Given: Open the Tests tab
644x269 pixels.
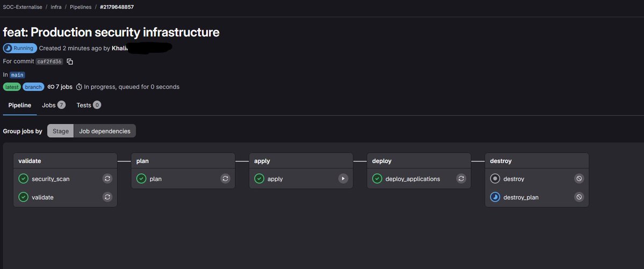Looking at the screenshot, I should point(89,105).
